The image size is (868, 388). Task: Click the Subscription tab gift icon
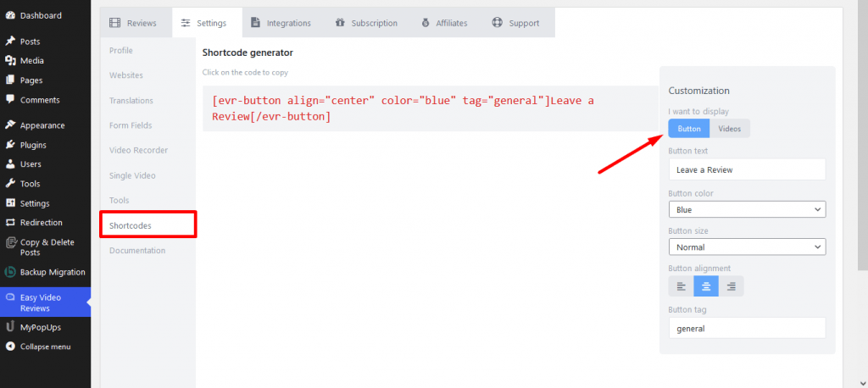(x=341, y=23)
